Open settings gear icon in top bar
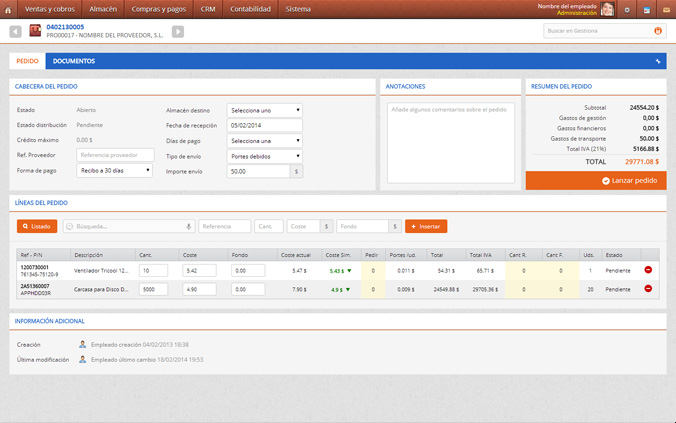 pos(627,9)
